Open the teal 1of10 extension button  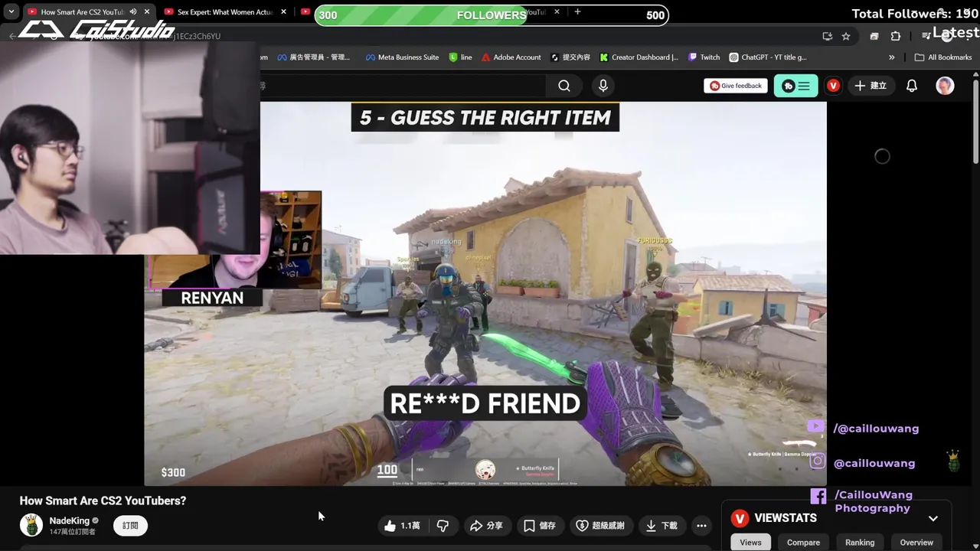tap(796, 86)
